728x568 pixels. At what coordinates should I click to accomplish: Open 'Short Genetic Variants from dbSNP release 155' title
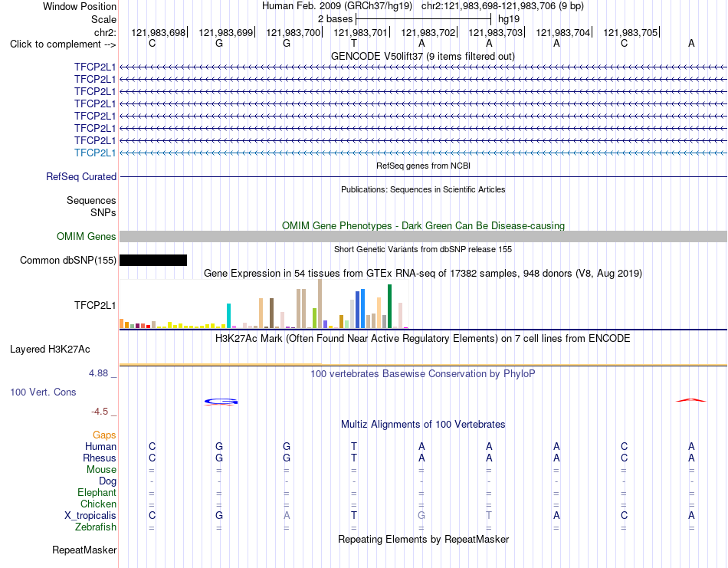(x=423, y=249)
